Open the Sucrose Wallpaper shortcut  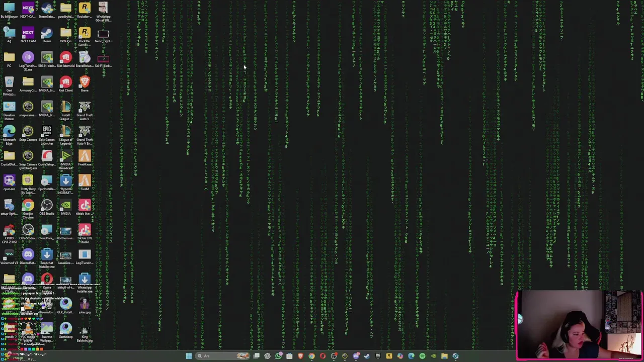pos(47,333)
